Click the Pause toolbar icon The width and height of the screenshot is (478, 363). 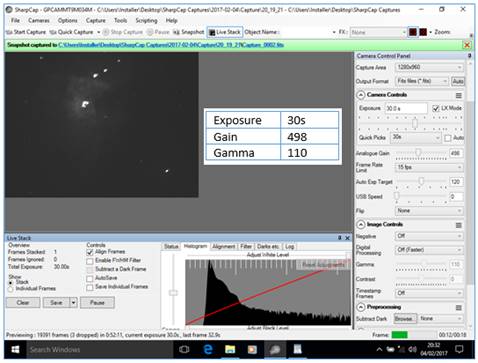point(150,32)
